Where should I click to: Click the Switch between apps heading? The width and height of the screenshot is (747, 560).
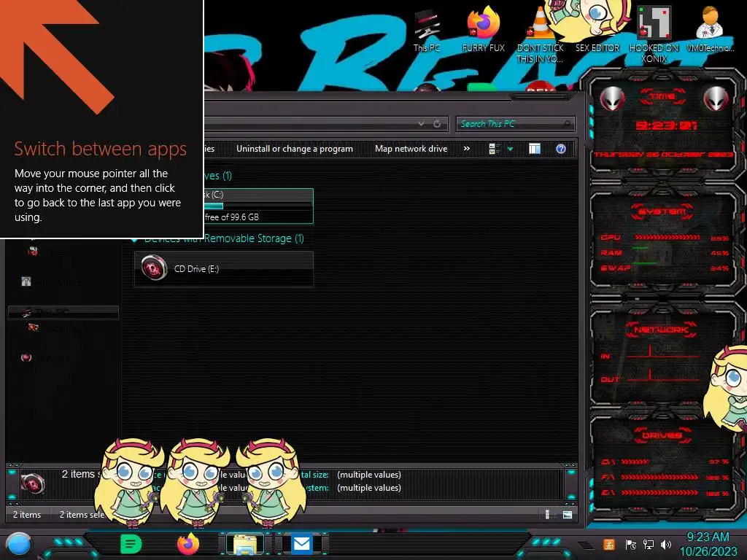100,149
